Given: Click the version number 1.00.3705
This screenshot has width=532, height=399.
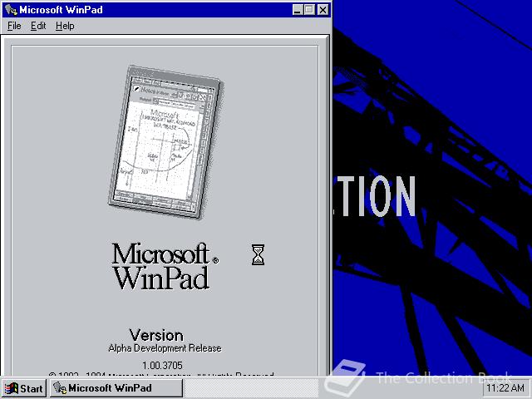Looking at the screenshot, I should [163, 366].
